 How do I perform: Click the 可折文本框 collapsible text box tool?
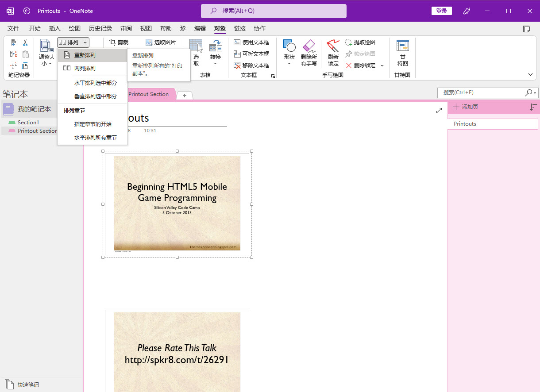coord(251,54)
